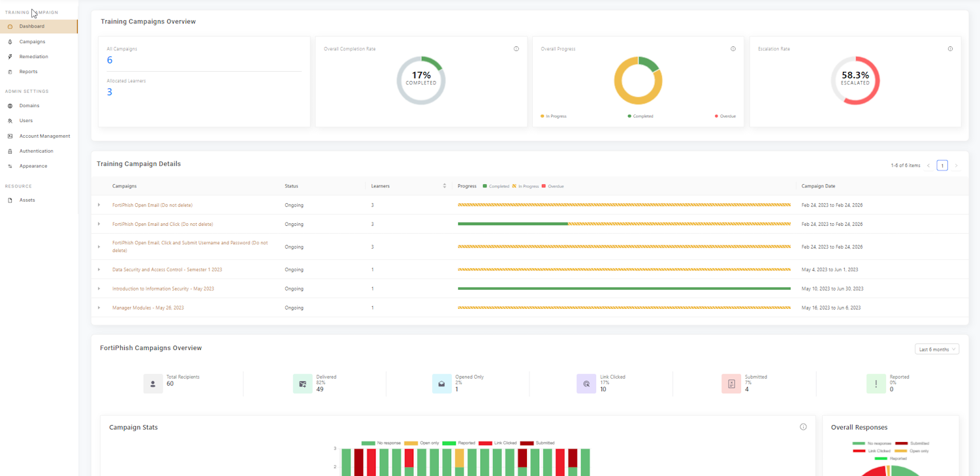Expand the Manager Modules campaign row

(x=99, y=308)
